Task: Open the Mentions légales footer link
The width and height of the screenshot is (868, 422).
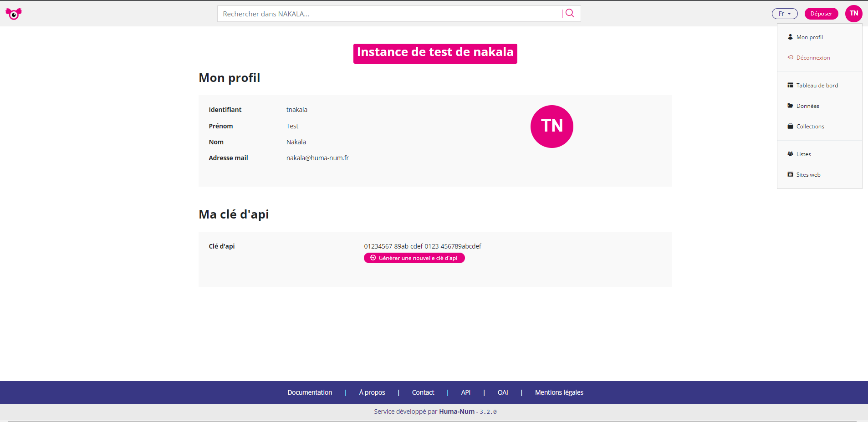Action: tap(559, 392)
